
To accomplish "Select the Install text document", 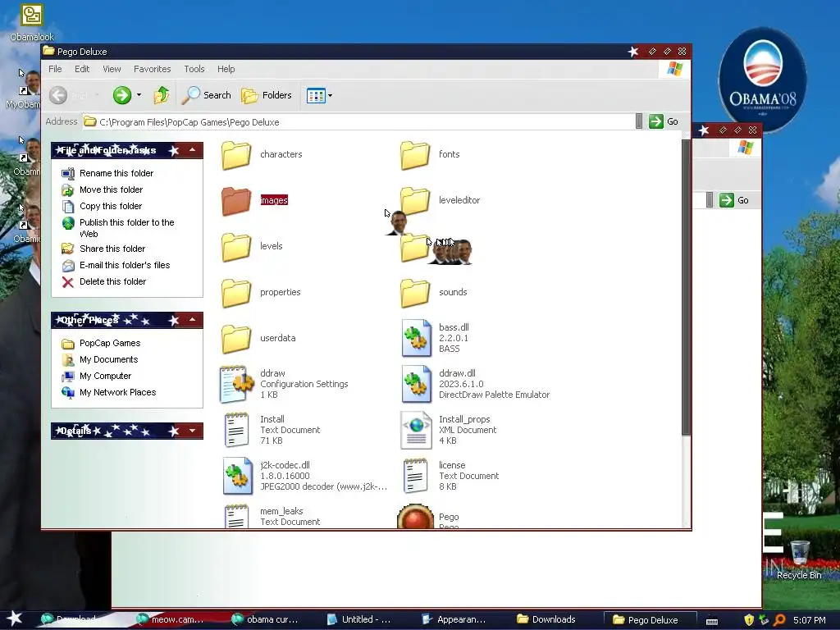I will [272, 430].
